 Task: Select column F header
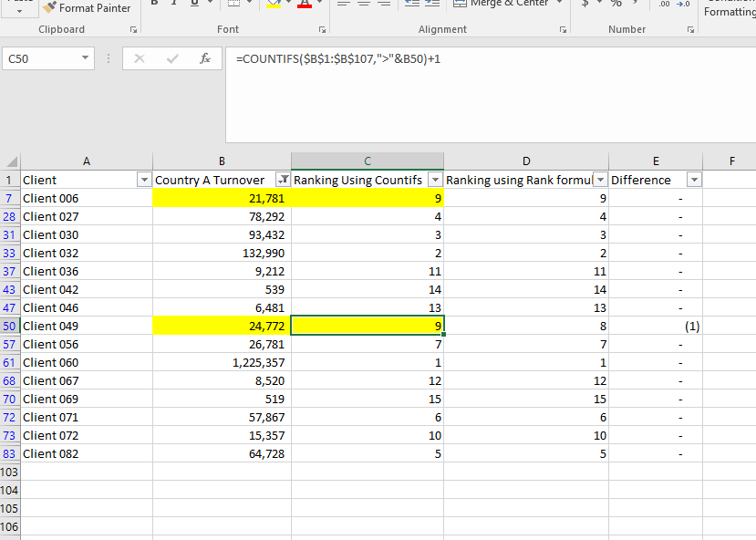(x=732, y=161)
